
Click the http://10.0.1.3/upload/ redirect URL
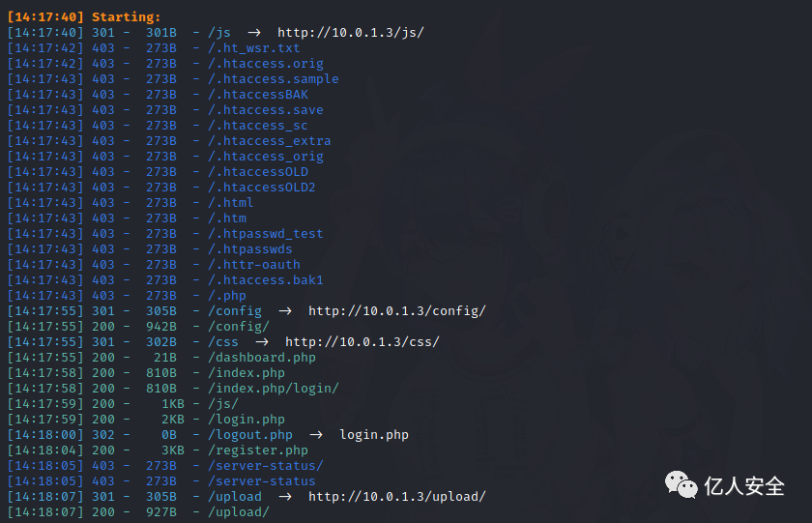(397, 497)
